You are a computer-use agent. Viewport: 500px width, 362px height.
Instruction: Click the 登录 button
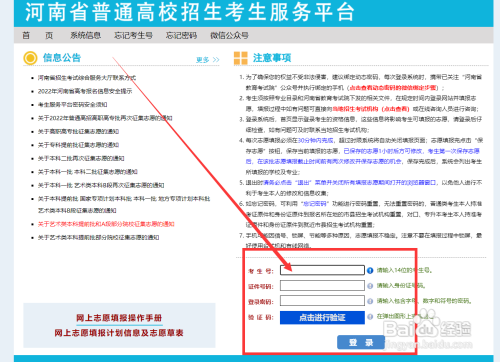[361, 342]
